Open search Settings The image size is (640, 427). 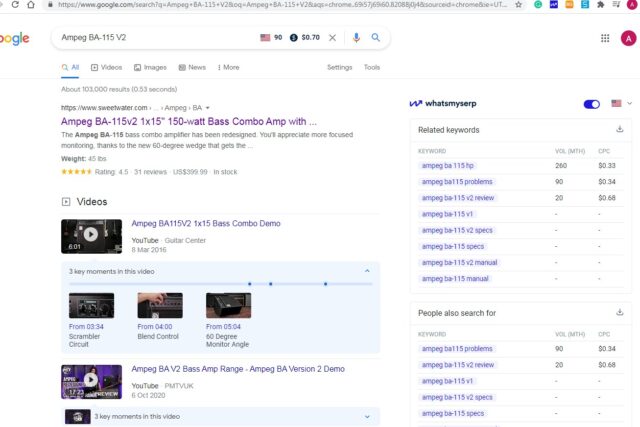click(340, 67)
